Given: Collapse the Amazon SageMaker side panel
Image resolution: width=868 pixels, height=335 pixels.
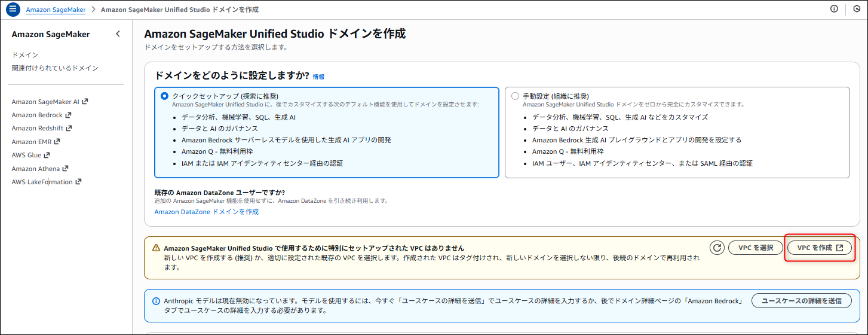Looking at the screenshot, I should [118, 34].
